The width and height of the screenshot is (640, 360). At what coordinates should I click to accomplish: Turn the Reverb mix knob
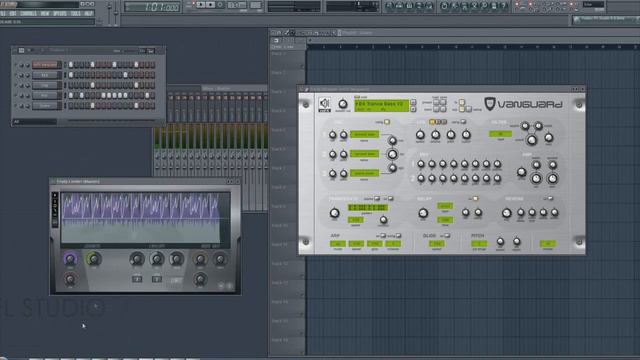point(507,213)
